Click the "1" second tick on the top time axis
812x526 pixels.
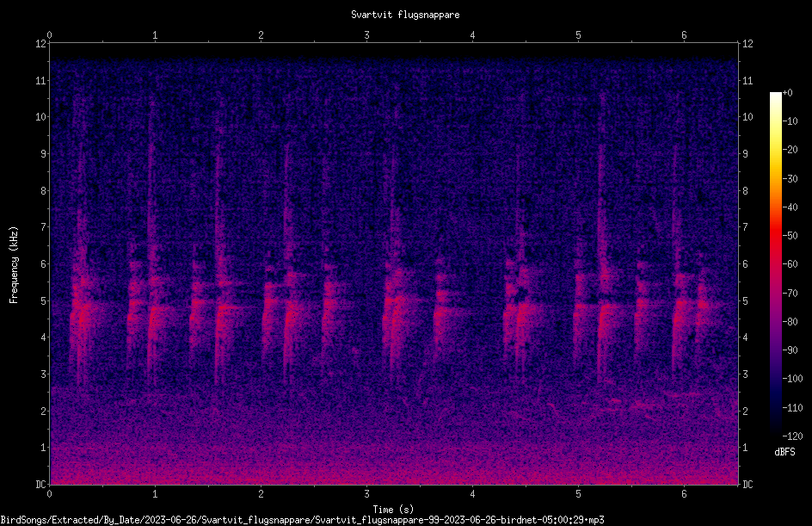tap(155, 35)
